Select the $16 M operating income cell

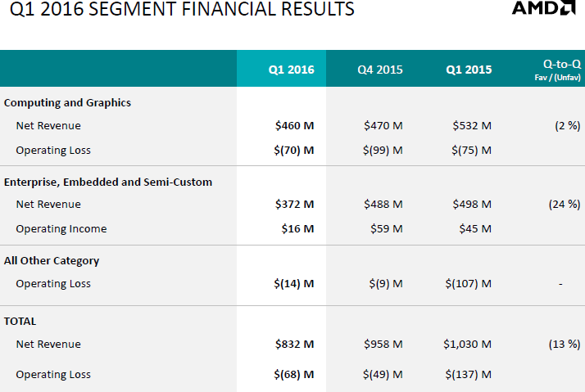(x=297, y=229)
